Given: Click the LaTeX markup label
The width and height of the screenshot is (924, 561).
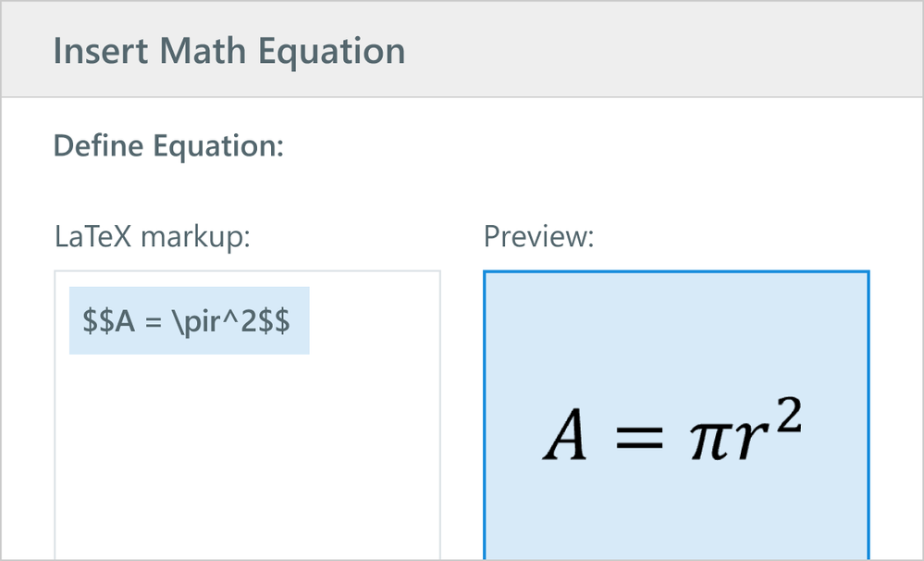Looking at the screenshot, I should coord(153,237).
